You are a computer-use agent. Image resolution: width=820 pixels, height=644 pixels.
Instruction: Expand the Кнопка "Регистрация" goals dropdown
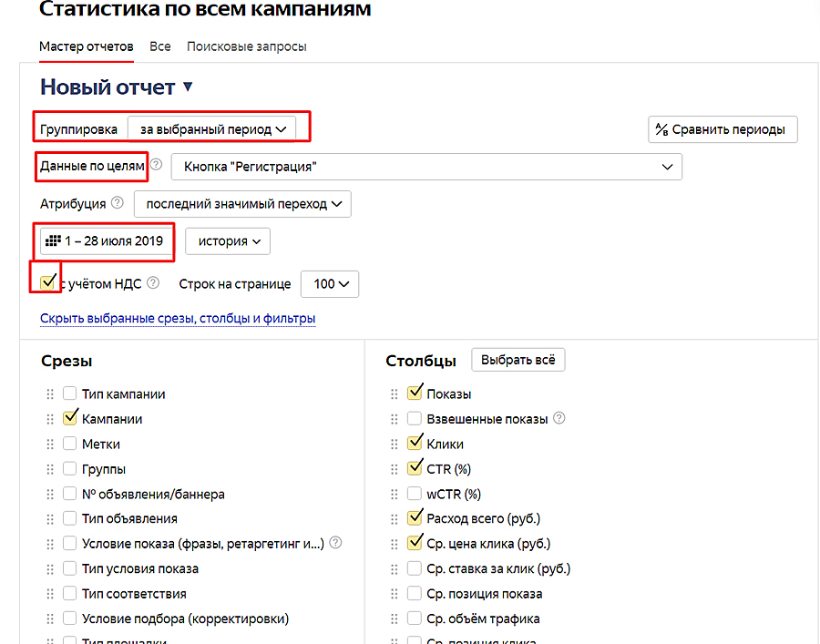[x=425, y=167]
